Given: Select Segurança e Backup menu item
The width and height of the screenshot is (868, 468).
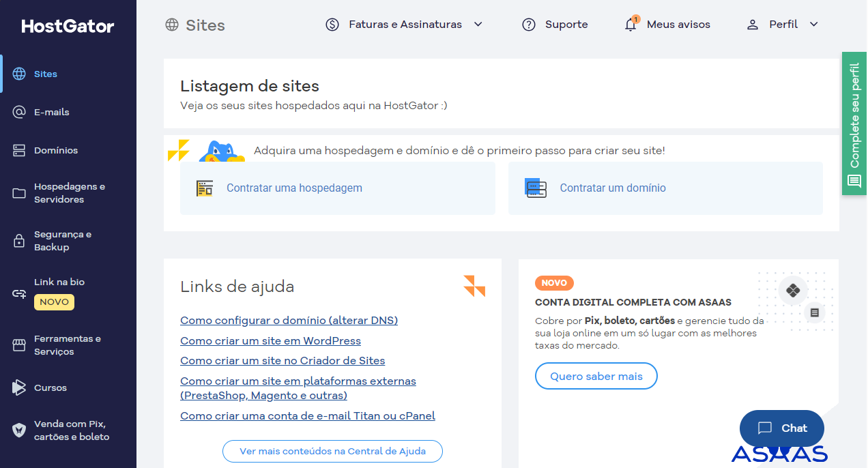Looking at the screenshot, I should click(68, 241).
